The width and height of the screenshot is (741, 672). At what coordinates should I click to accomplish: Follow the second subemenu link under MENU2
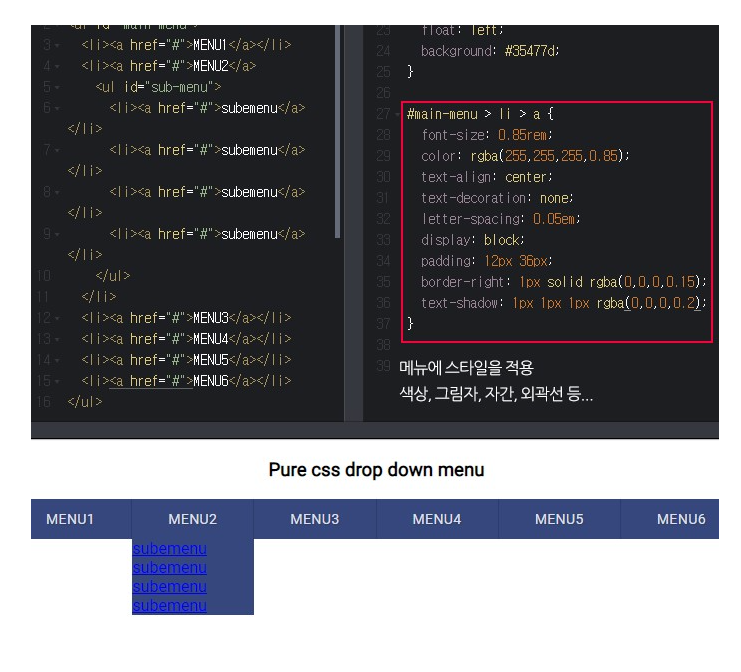click(170, 568)
